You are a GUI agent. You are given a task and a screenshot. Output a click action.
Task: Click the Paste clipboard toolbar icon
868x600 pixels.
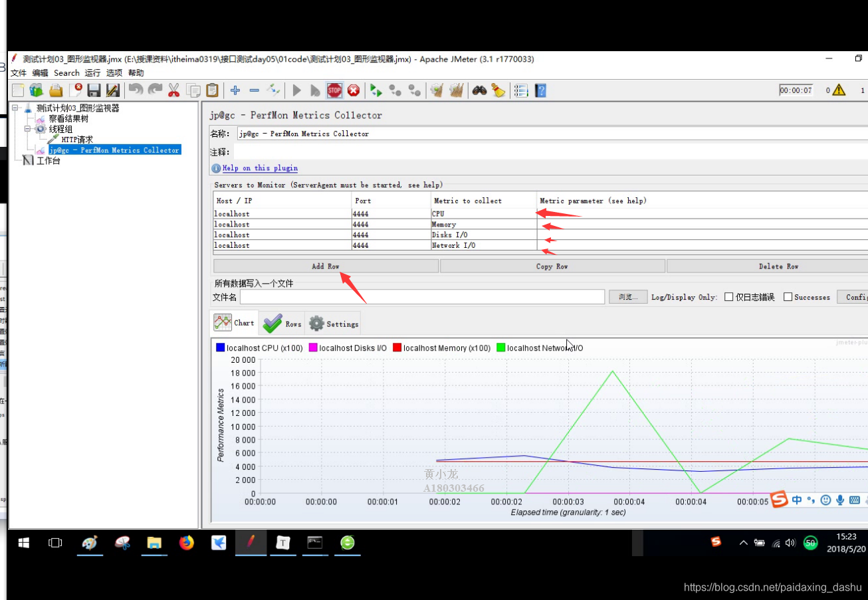pyautogui.click(x=212, y=90)
